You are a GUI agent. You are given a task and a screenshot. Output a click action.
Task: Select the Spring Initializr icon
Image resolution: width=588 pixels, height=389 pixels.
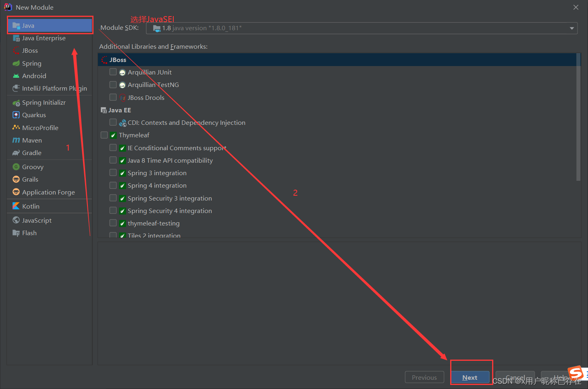[x=16, y=103]
